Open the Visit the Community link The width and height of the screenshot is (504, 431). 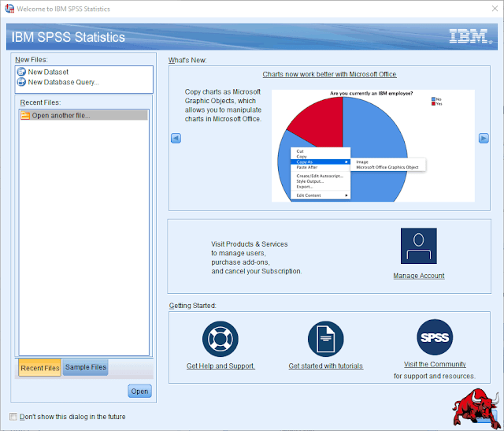tap(435, 364)
